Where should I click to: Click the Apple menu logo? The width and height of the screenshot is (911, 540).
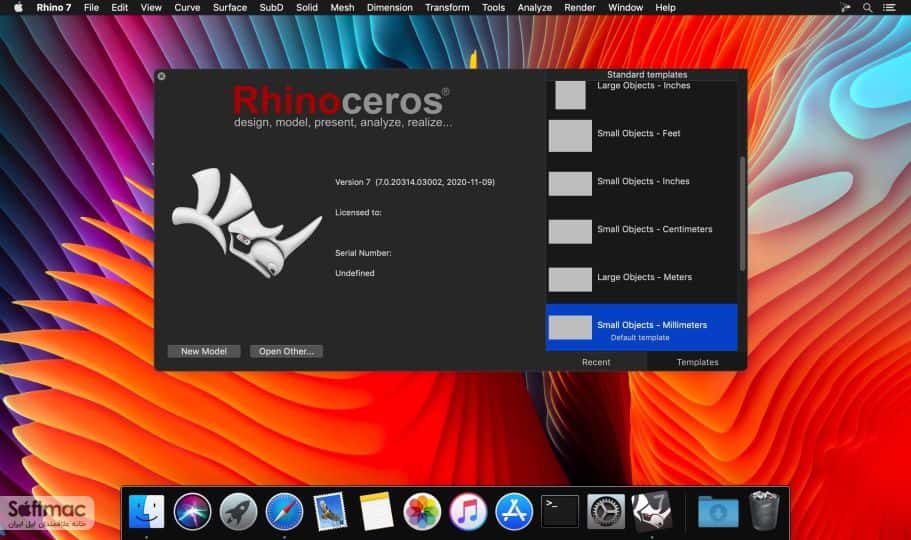[19, 8]
